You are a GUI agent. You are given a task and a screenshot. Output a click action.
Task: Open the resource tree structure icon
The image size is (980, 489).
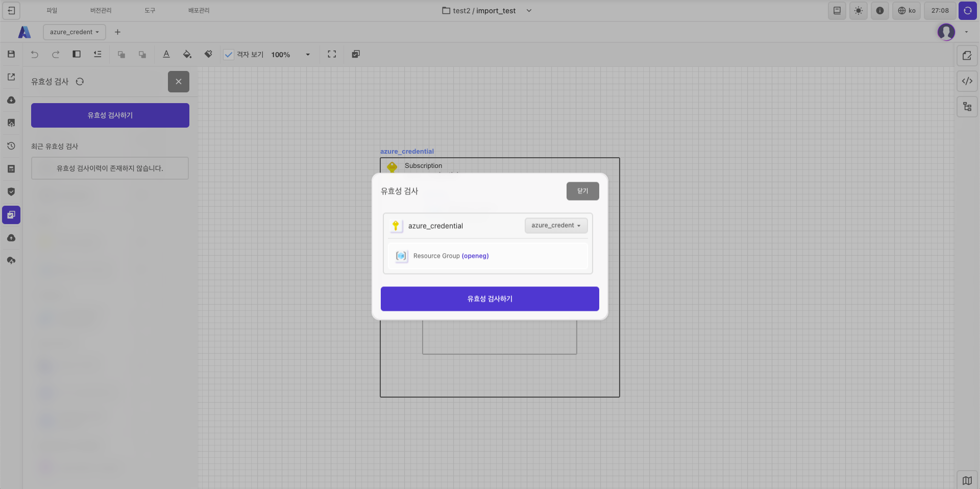[x=967, y=107]
